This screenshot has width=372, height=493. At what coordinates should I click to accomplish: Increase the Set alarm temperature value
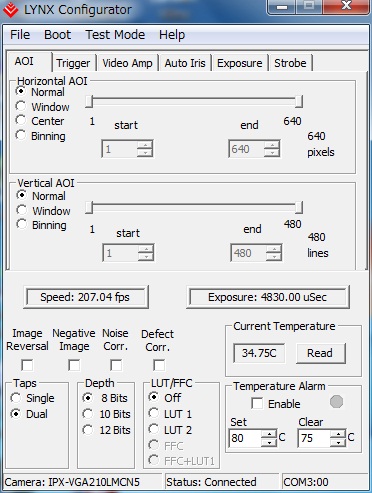[x=269, y=434]
